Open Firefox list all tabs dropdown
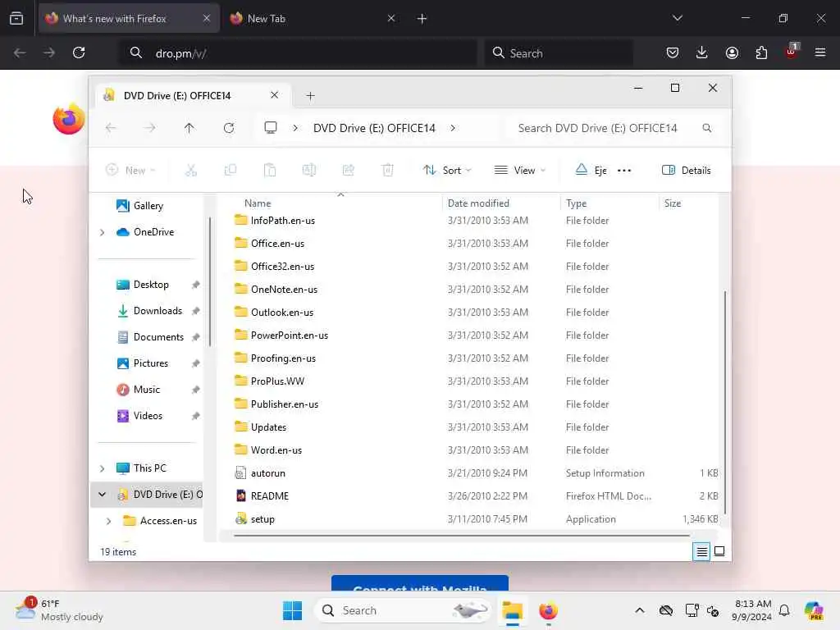Screen dimensions: 840x630 [x=677, y=18]
